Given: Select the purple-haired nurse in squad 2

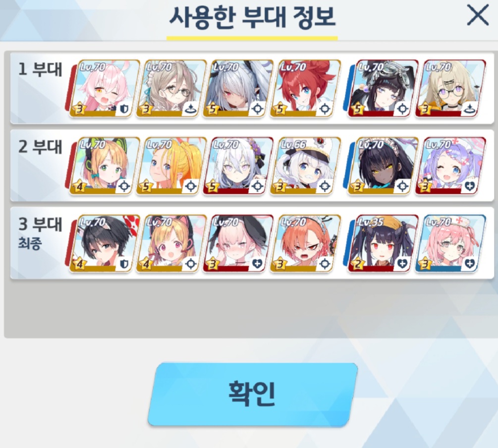Looking at the screenshot, I should [x=450, y=166].
